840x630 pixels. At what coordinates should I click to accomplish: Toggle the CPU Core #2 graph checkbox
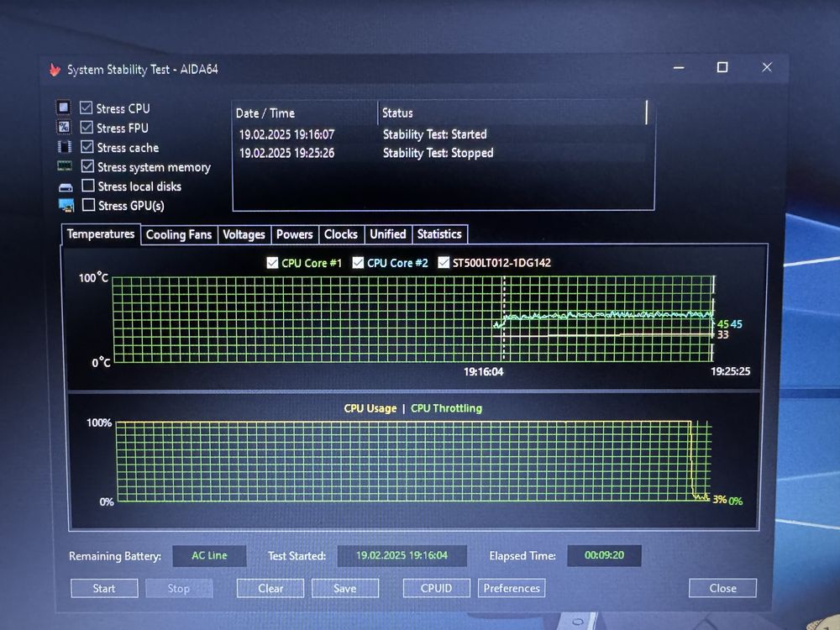(358, 262)
